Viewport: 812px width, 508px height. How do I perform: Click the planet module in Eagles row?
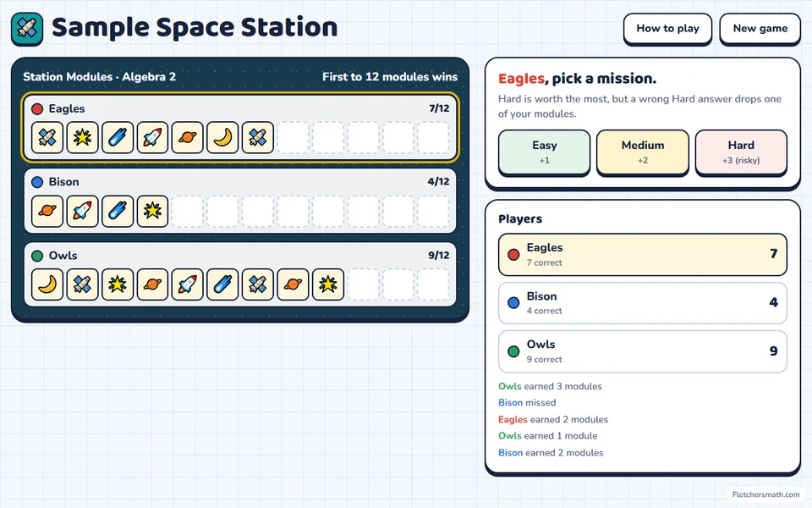(188, 137)
